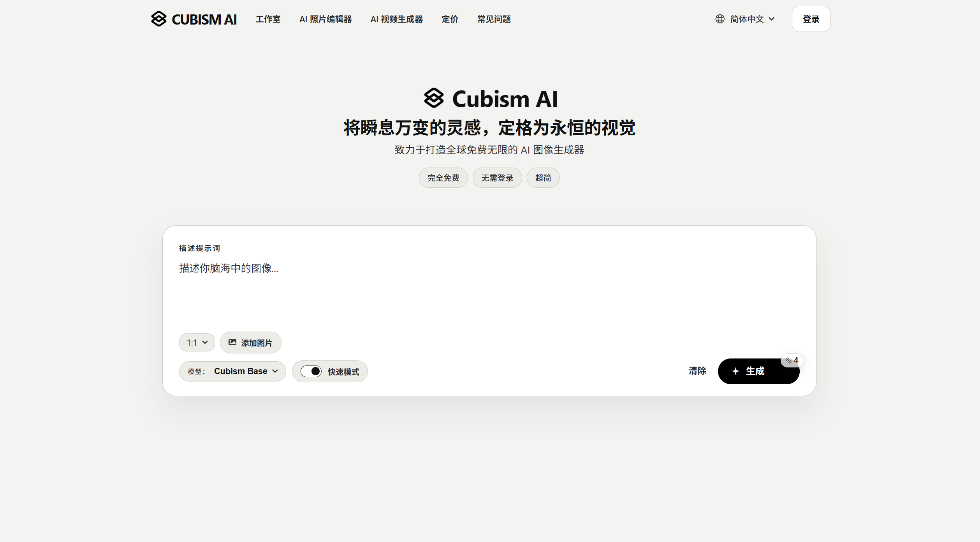The width and height of the screenshot is (980, 542).
Task: Click the sparkle icon inside the 生成 button
Action: tap(735, 371)
